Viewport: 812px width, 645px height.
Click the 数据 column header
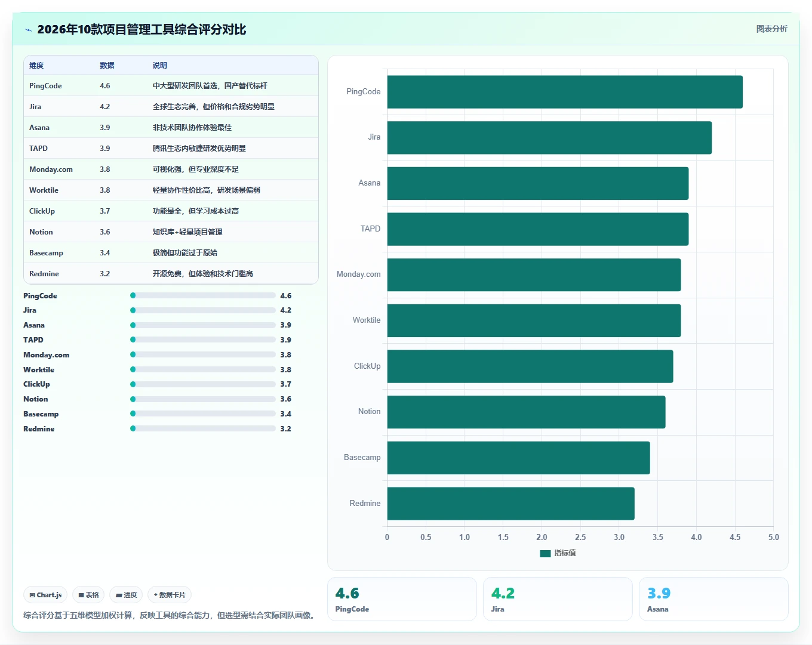(107, 66)
